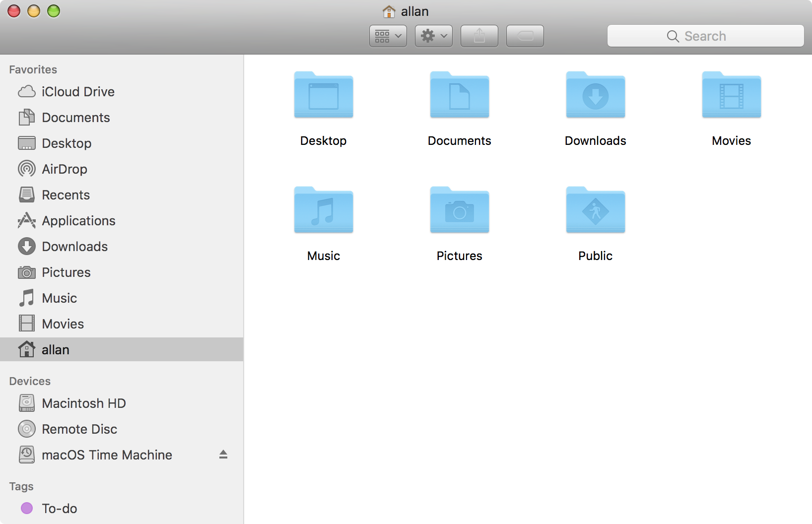Click the Edit Tags toolbar button
The width and height of the screenshot is (812, 524).
[525, 36]
